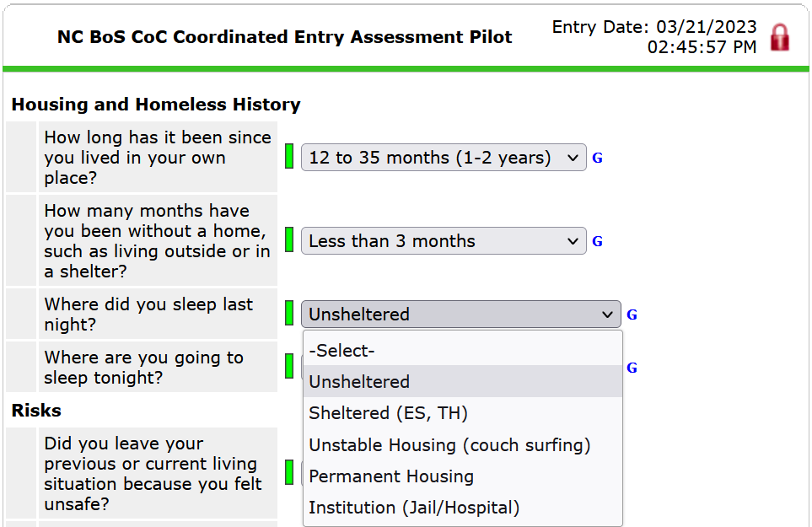Click the green indicator beside the own place question

click(x=291, y=157)
